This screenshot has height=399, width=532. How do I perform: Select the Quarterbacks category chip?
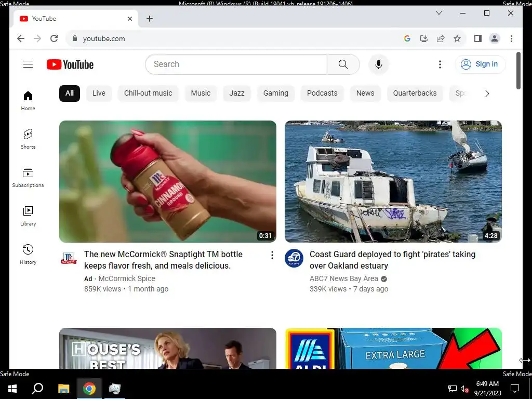(x=415, y=94)
